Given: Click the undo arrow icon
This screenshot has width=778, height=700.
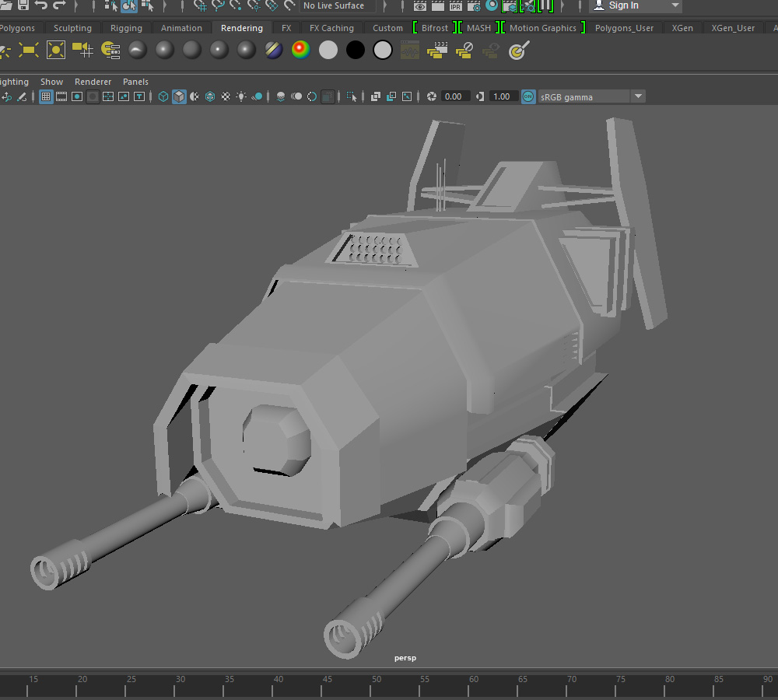Looking at the screenshot, I should pyautogui.click(x=41, y=5).
